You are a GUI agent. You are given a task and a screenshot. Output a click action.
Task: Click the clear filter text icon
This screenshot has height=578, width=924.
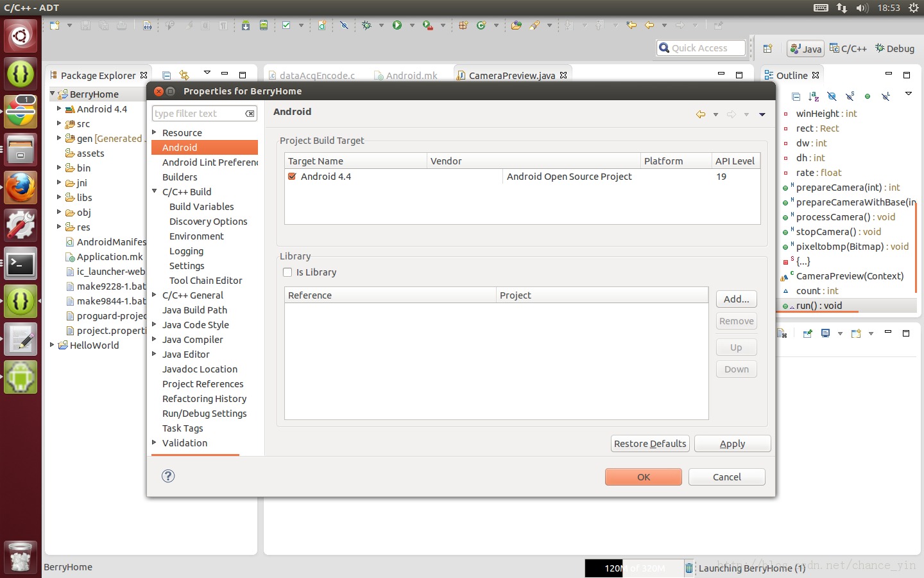[250, 114]
